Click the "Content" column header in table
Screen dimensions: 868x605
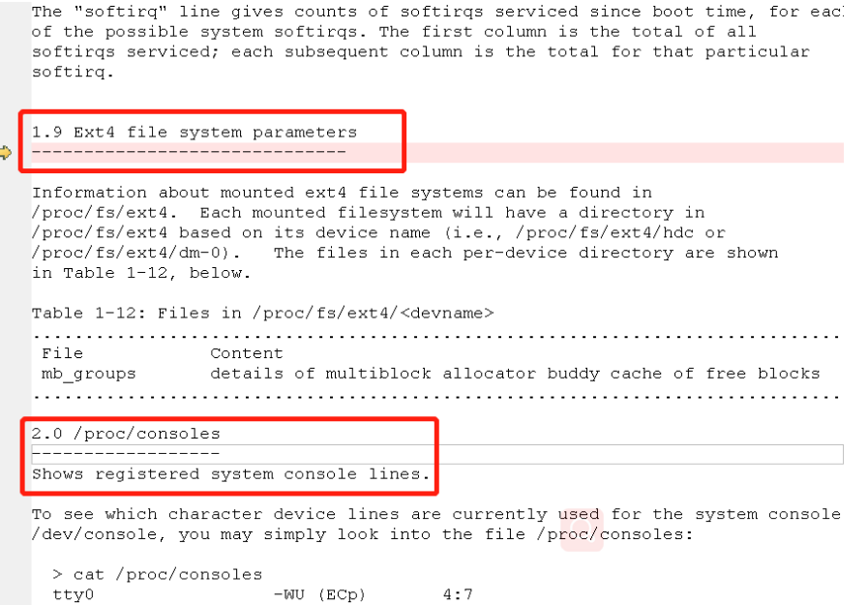coord(246,353)
